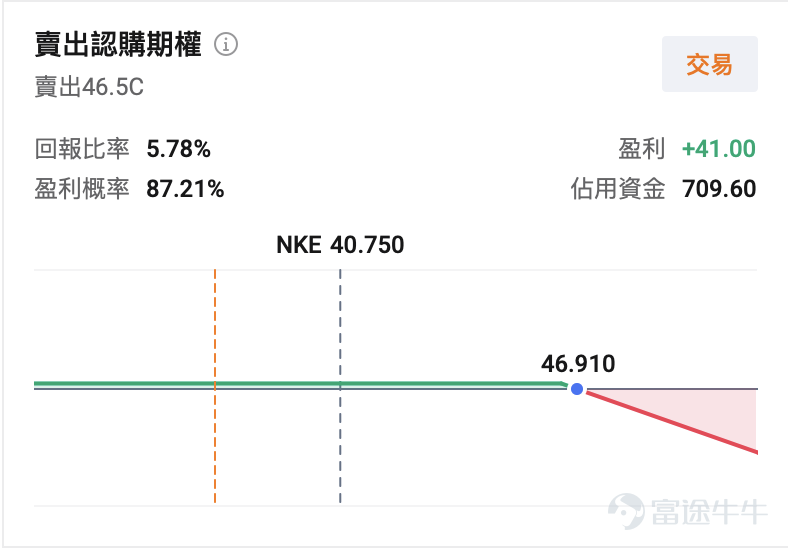Click the 佔用資金 label
The image size is (788, 548).
pyautogui.click(x=618, y=189)
